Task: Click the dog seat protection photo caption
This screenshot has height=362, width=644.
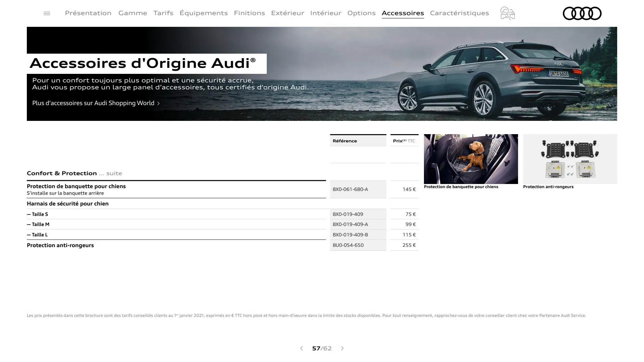Action: (x=461, y=187)
